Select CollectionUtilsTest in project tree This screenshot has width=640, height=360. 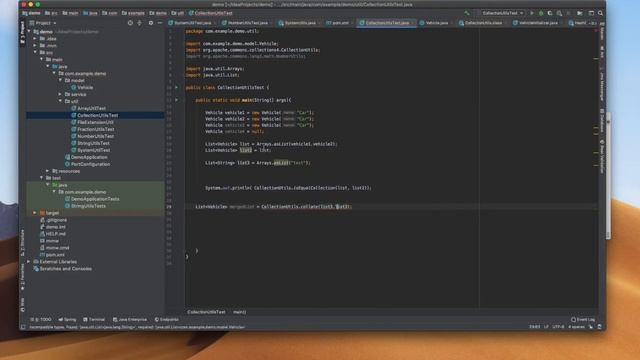[x=98, y=115]
